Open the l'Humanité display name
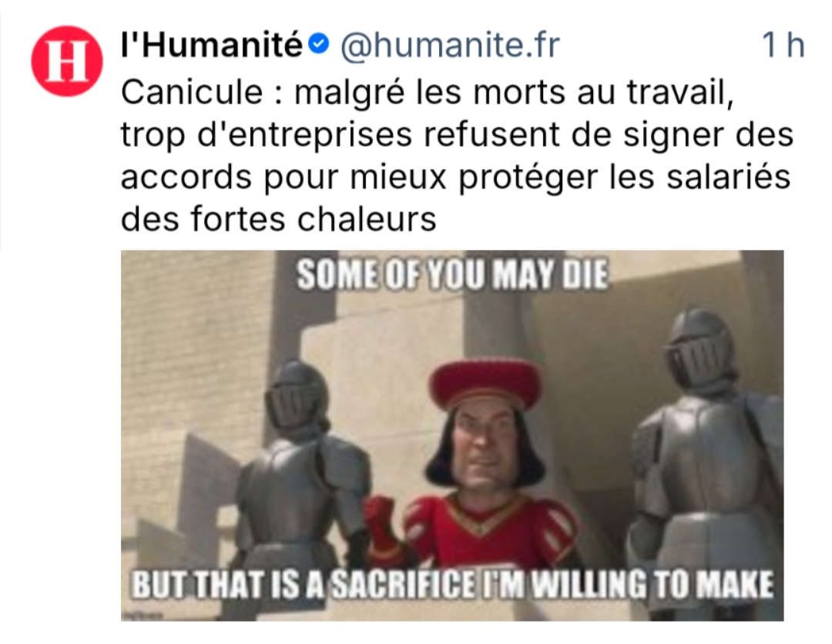The height and width of the screenshot is (644, 832). tap(212, 45)
